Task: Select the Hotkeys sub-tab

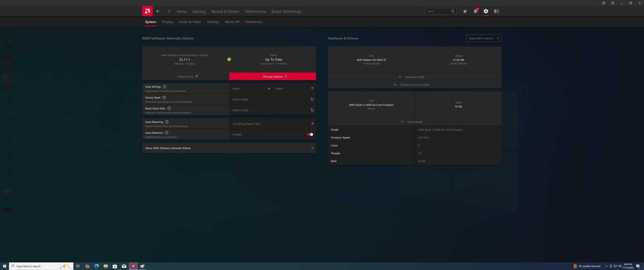Action: 213,22
